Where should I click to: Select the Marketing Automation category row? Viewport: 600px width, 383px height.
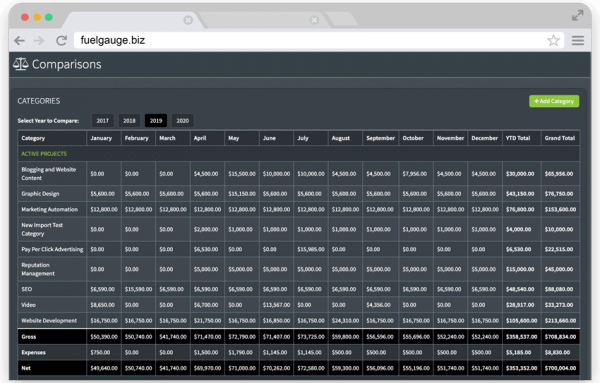pos(298,209)
